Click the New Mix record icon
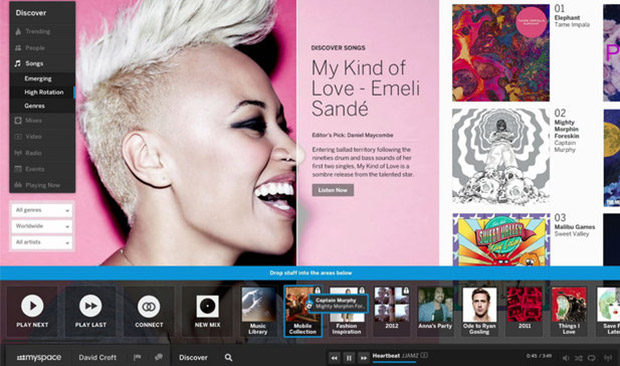This screenshot has height=366, width=620. click(x=207, y=306)
